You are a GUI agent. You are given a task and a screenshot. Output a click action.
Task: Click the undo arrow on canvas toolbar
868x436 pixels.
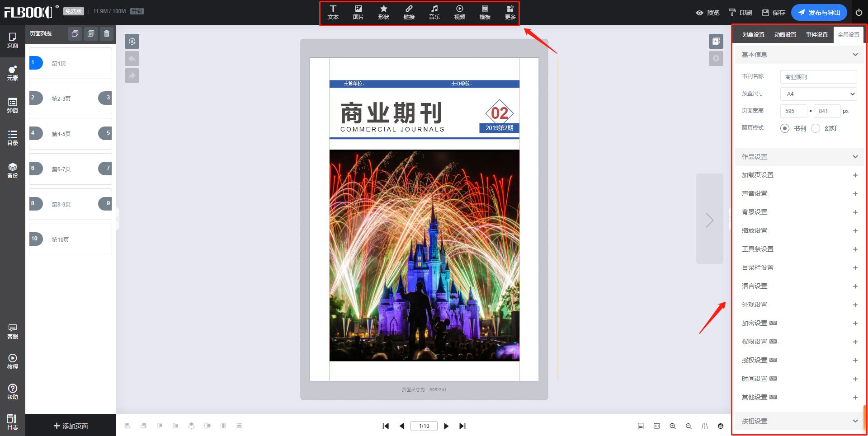(x=132, y=59)
